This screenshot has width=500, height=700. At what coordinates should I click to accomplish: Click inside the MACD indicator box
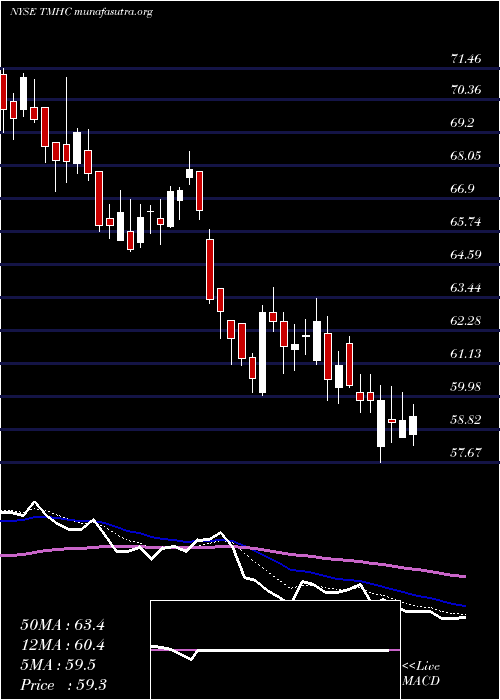pyautogui.click(x=275, y=650)
